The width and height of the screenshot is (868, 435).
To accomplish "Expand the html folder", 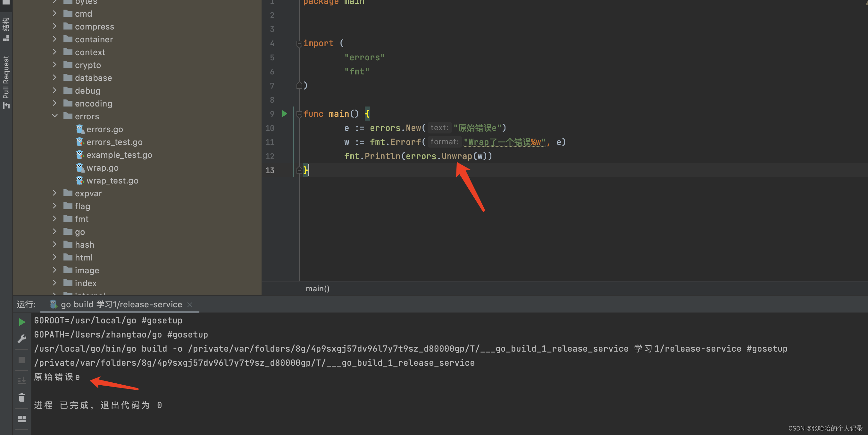I will click(54, 257).
